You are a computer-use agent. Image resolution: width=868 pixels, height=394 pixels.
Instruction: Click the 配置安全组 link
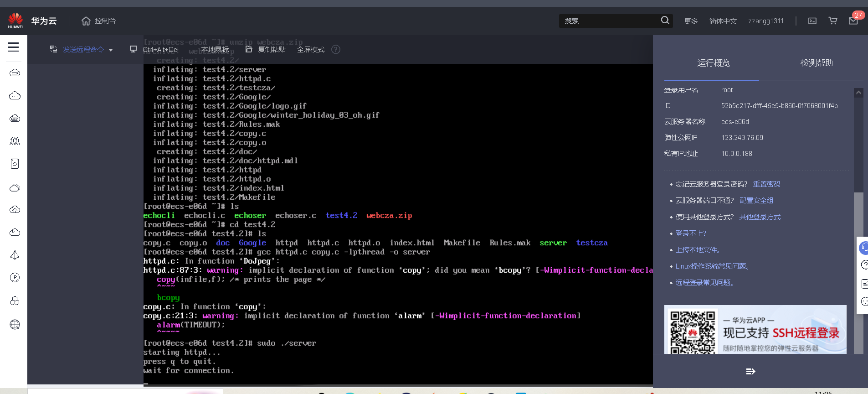(756, 201)
